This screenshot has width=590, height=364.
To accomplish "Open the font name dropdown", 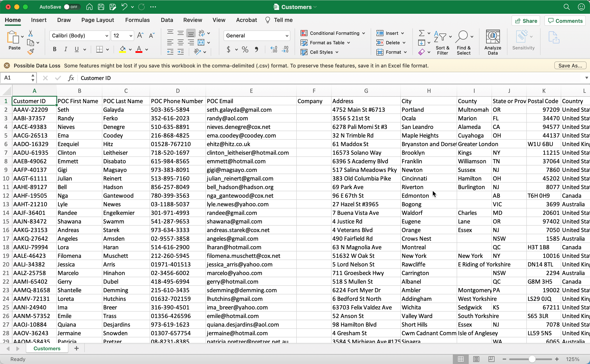I will click(x=107, y=36).
